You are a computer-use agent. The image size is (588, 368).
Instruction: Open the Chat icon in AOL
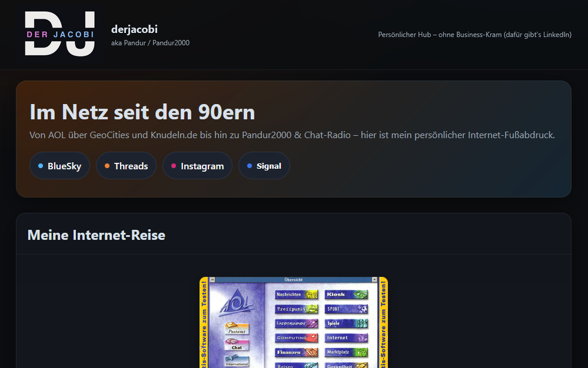237,344
